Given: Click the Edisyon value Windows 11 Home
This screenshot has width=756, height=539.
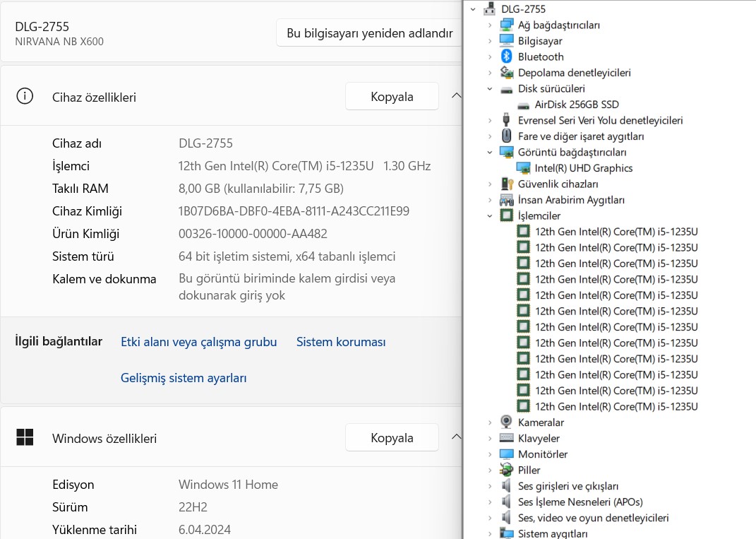Looking at the screenshot, I should pyautogui.click(x=228, y=484).
